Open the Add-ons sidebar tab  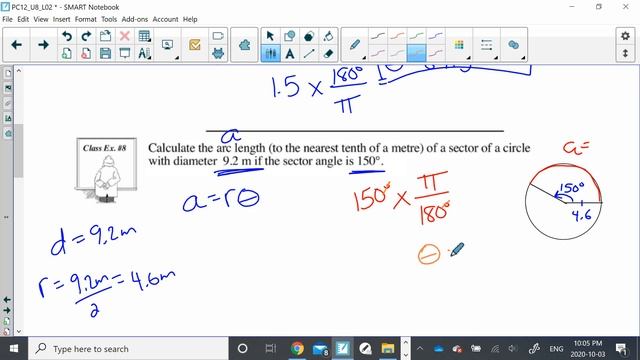pos(8,133)
